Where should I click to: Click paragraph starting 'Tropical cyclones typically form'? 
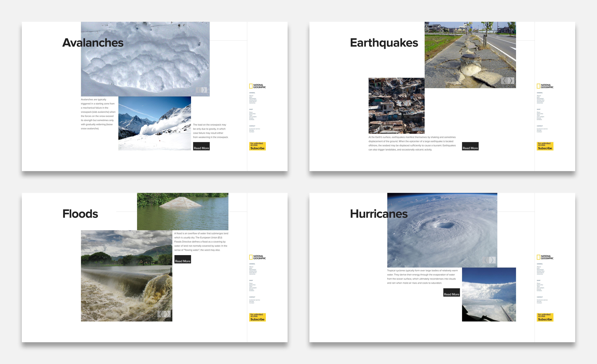pos(423,277)
